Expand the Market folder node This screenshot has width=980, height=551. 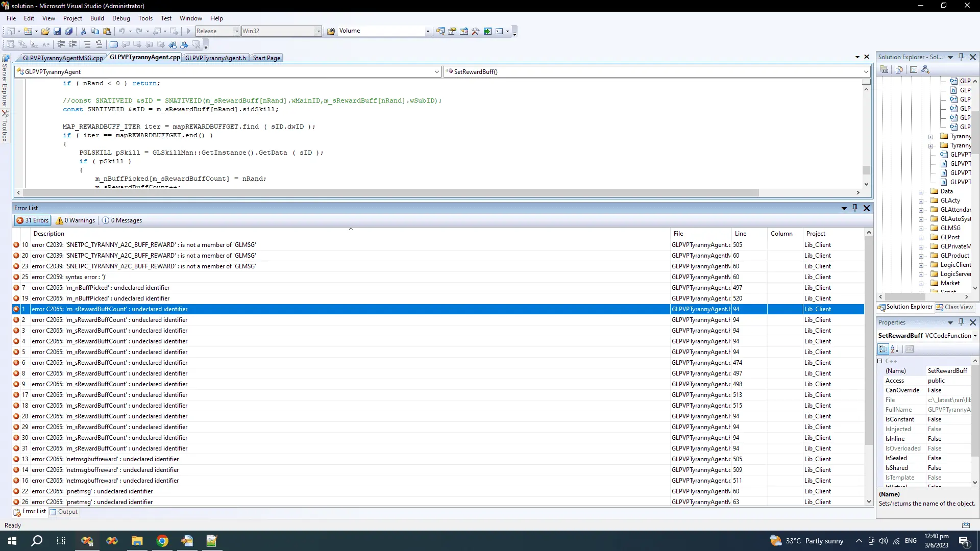click(921, 284)
